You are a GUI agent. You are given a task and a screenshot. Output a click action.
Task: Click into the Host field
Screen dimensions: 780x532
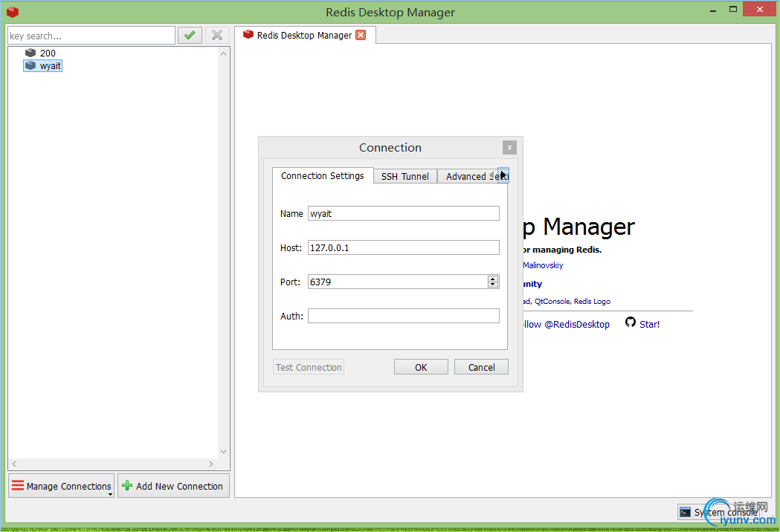(404, 247)
